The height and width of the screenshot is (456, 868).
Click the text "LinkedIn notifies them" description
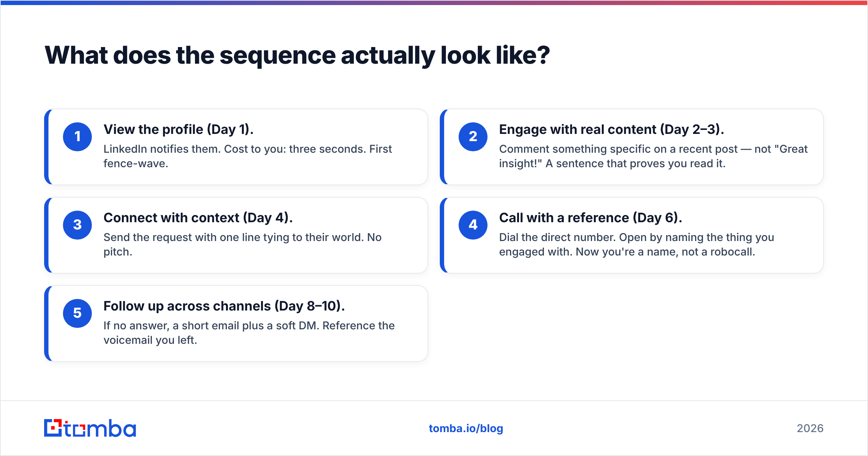coord(248,156)
